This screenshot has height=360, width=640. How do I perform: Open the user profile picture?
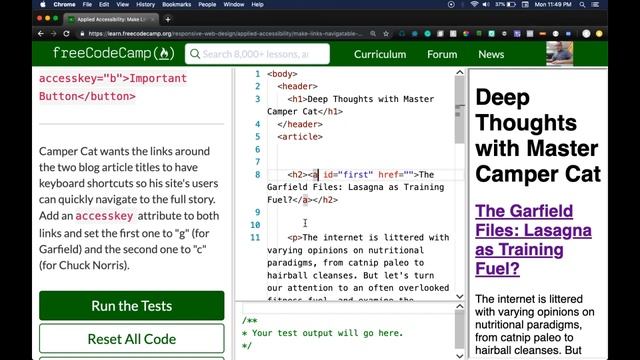click(560, 53)
